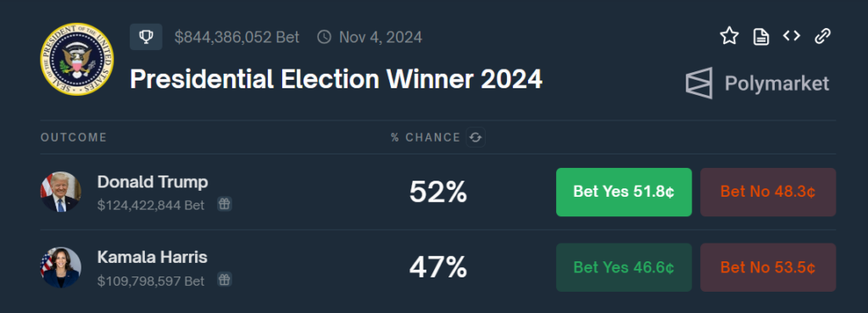Bet Yes 51.8¢ on Donald Trump
Screen dimensions: 868x313
pyautogui.click(x=624, y=193)
